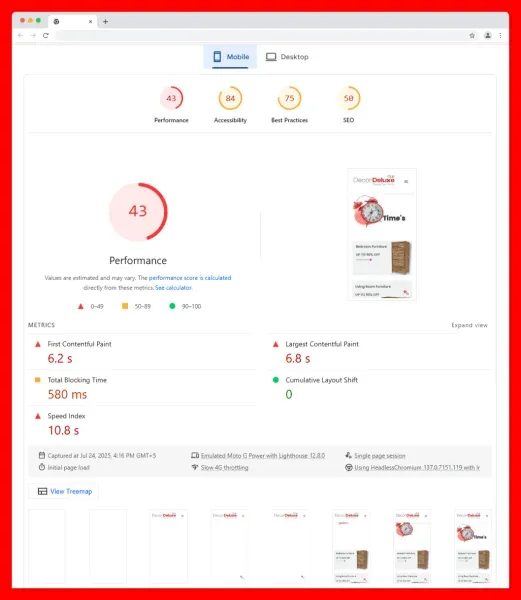Bookmark page with the star icon

pos(472,36)
